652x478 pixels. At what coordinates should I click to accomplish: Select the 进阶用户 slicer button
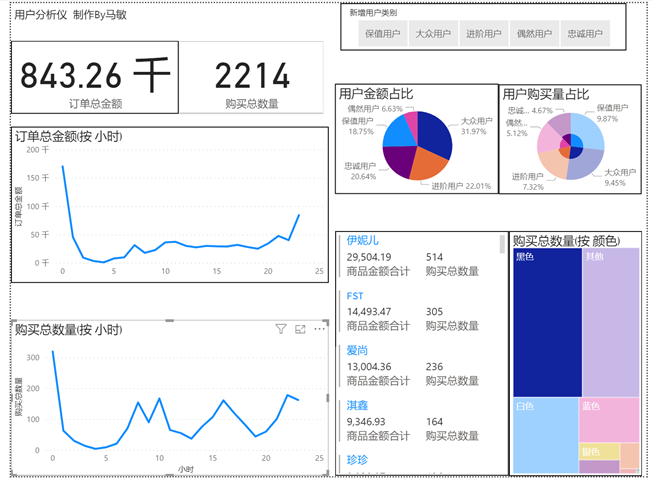pos(484,34)
